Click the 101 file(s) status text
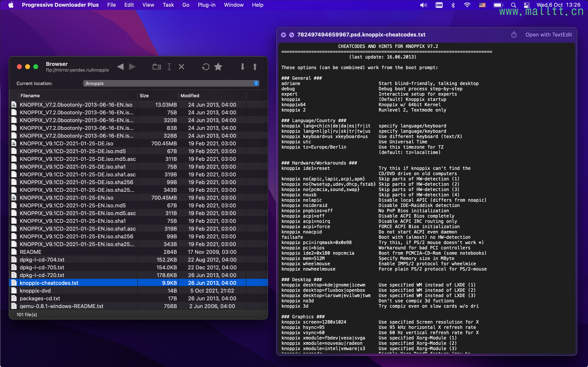This screenshot has height=367, width=588. [27, 315]
